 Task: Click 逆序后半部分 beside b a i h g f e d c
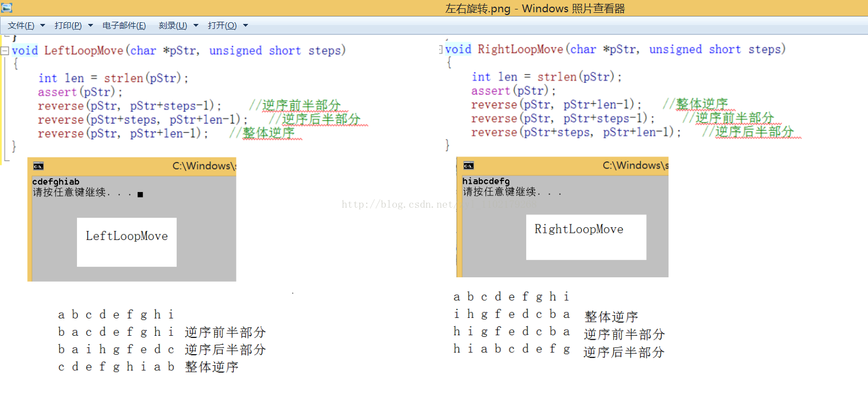click(x=225, y=350)
